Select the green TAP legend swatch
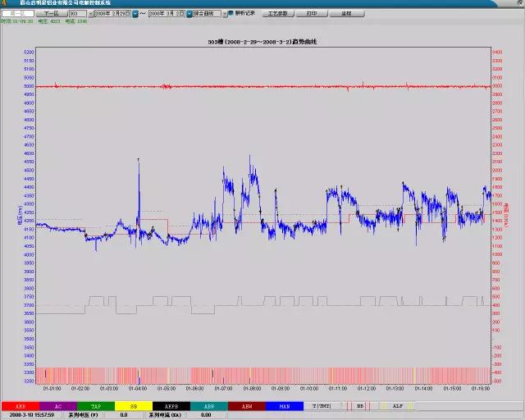525x420 pixels. (x=95, y=406)
